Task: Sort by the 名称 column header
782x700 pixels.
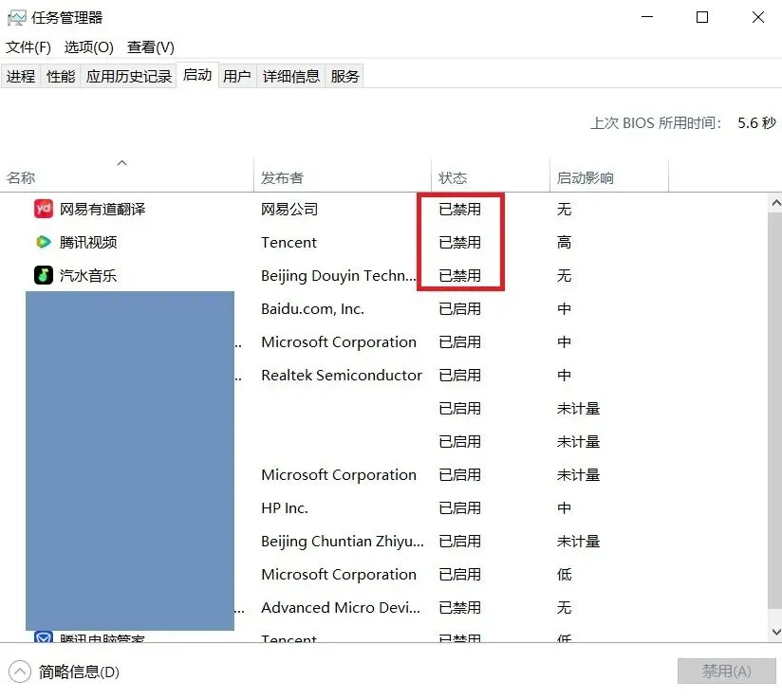Action: 126,175
